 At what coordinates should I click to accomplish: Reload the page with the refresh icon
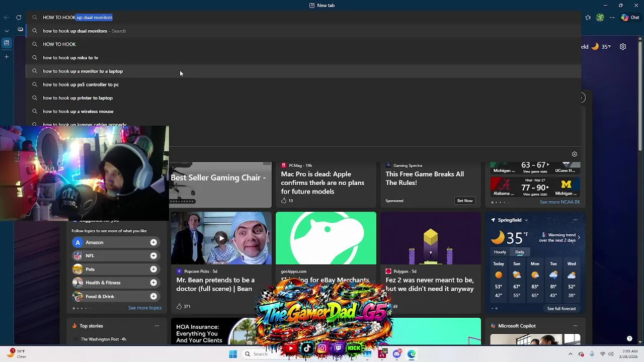click(x=19, y=17)
